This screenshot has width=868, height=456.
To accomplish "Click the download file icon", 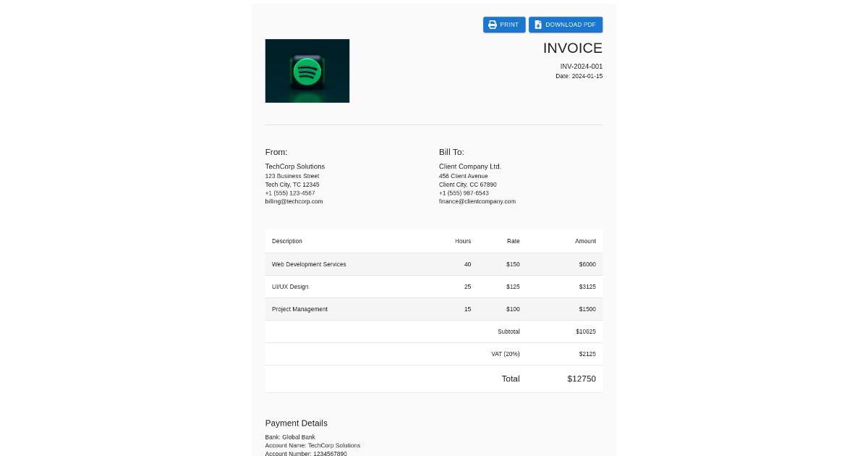I will [538, 25].
